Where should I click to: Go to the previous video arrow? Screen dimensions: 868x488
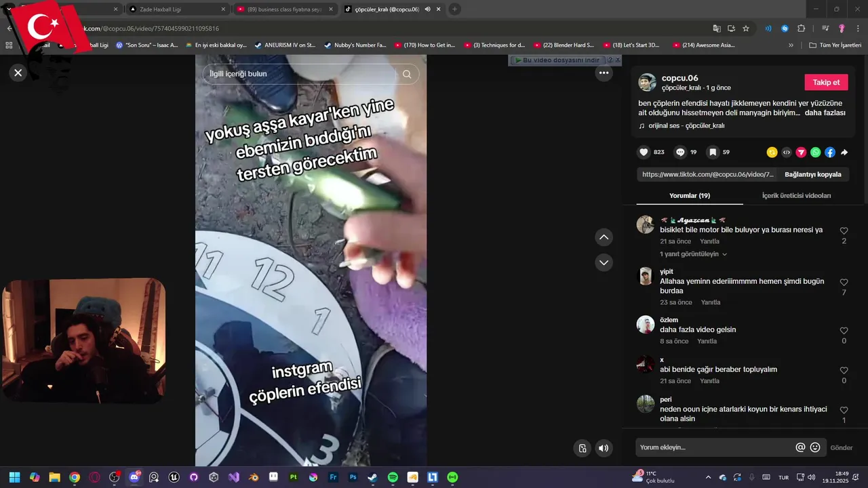pyautogui.click(x=604, y=237)
